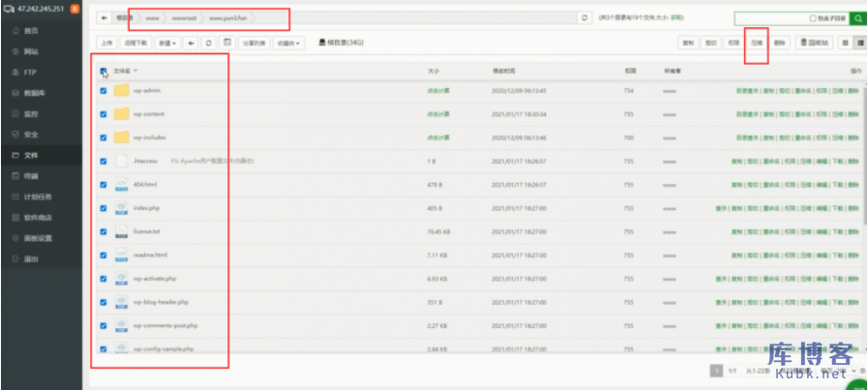This screenshot has width=868, height=390.
Task: Click the Compress (压缩) button
Action: tap(756, 43)
